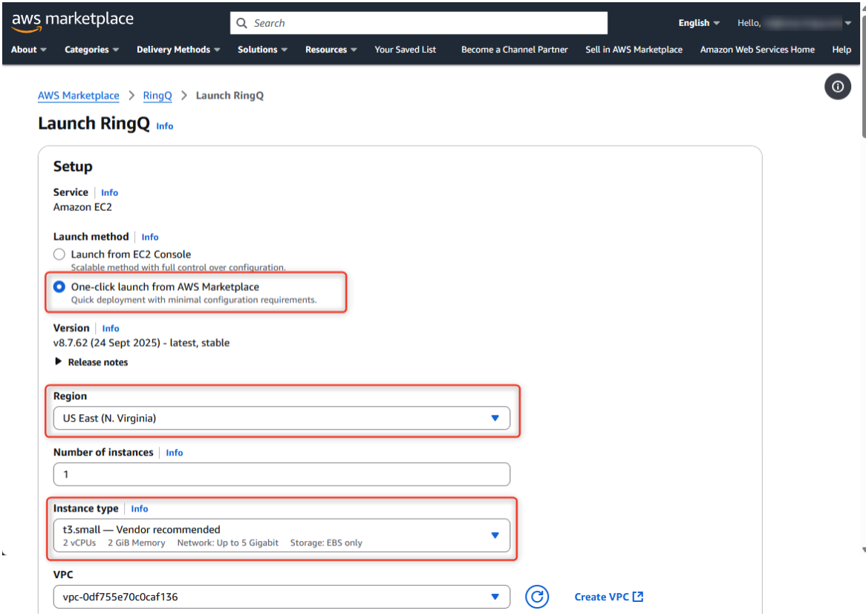Click Info next to Number of instances
Viewport: 866px width, 616px height.
(x=174, y=453)
